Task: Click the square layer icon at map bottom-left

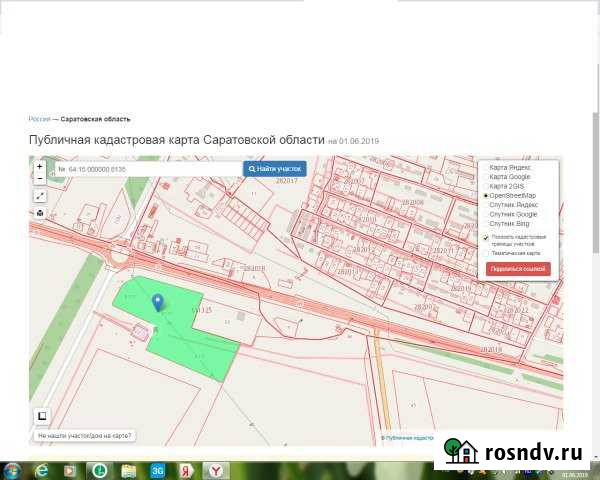Action: coord(42,416)
